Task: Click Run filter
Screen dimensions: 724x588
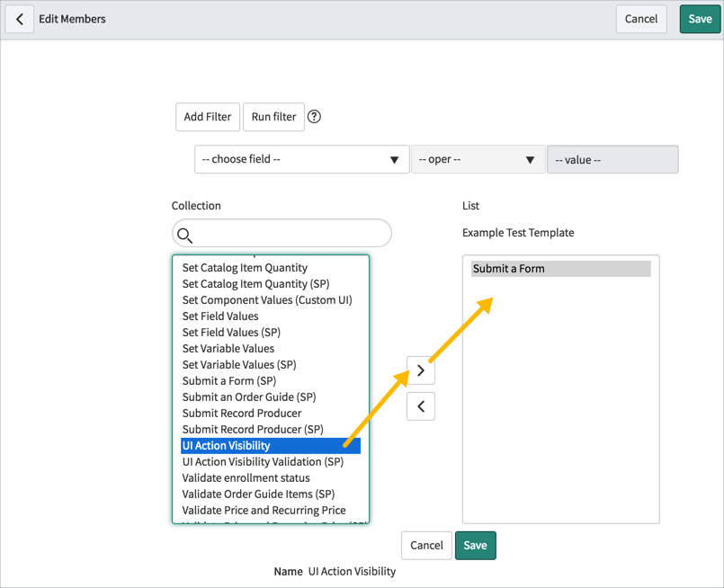Action: coord(273,116)
